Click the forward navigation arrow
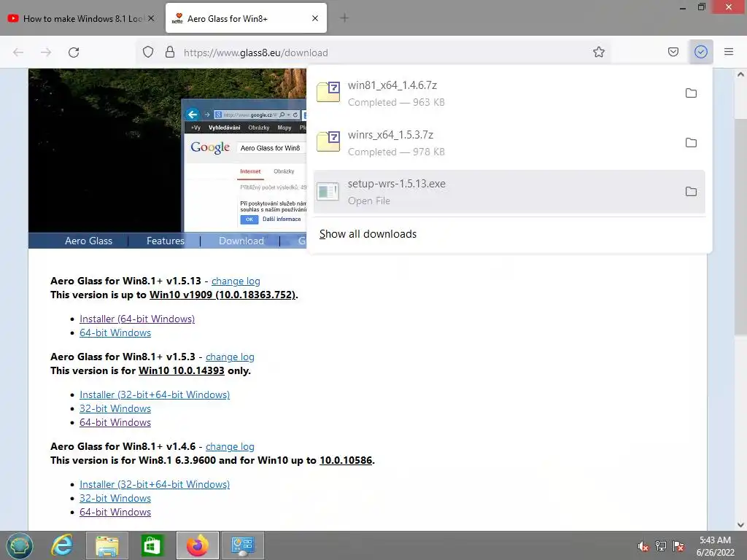This screenshot has width=747, height=560. [46, 52]
